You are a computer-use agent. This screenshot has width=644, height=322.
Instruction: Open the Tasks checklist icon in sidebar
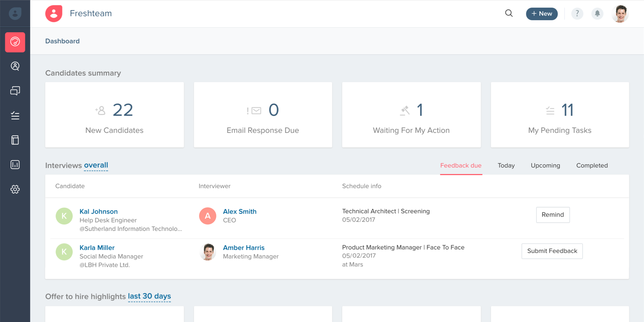pyautogui.click(x=15, y=116)
